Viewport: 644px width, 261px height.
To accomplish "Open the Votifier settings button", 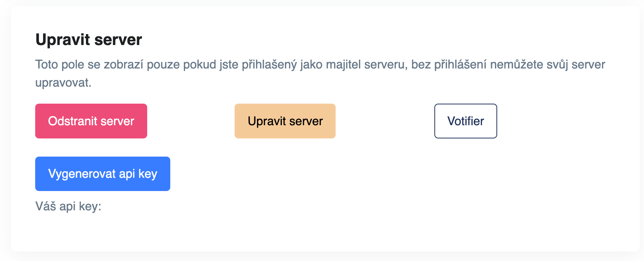I will (465, 121).
